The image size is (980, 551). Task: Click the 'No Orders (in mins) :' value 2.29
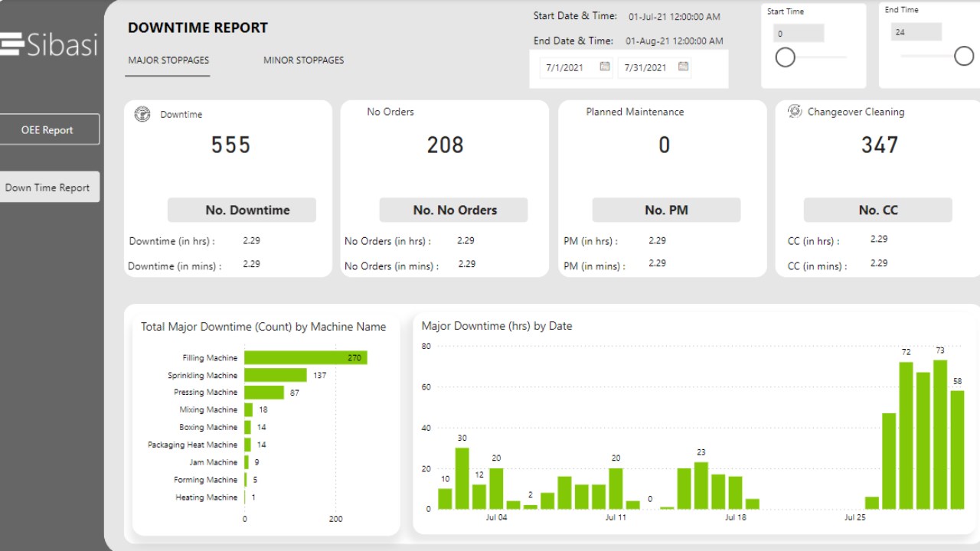point(466,263)
